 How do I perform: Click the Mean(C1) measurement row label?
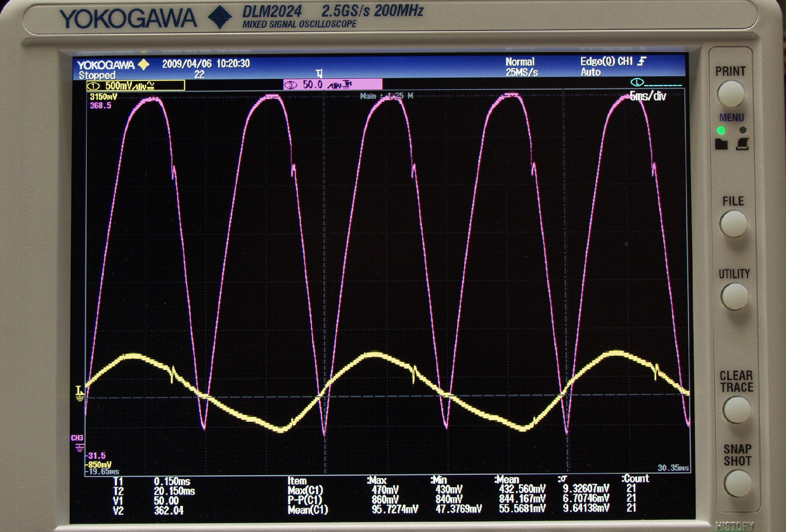(x=307, y=510)
